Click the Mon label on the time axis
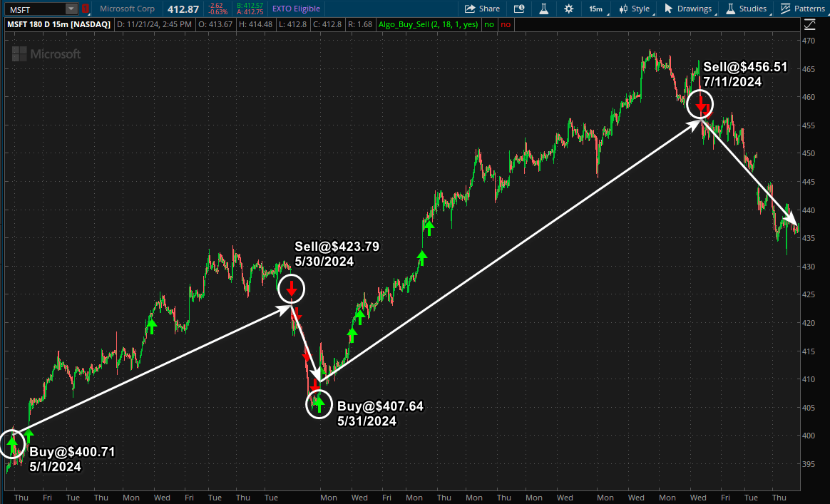 (x=130, y=498)
